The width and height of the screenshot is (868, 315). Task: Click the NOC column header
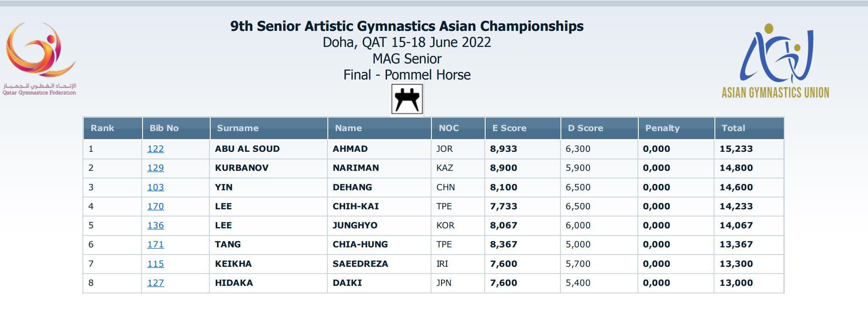[448, 128]
